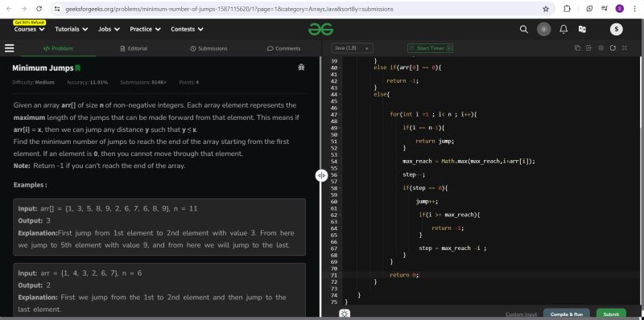
Task: Expand editor to fullscreen
Action: (625, 48)
